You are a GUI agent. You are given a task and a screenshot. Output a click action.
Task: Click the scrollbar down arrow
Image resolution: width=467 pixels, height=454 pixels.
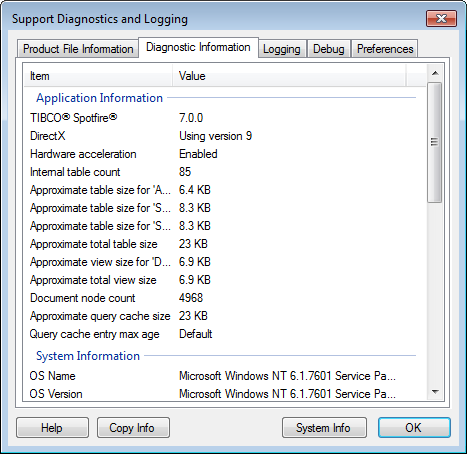coord(435,392)
